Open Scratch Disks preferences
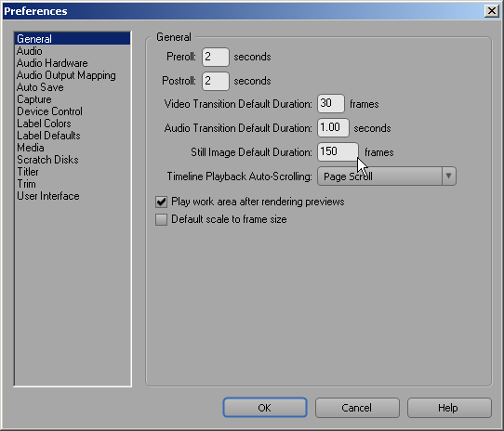This screenshot has height=431, width=504. tap(47, 160)
